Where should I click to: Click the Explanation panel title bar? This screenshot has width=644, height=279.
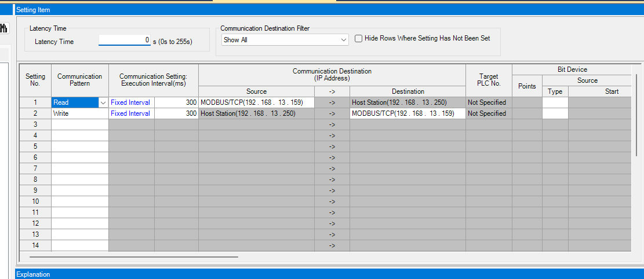[x=329, y=274]
